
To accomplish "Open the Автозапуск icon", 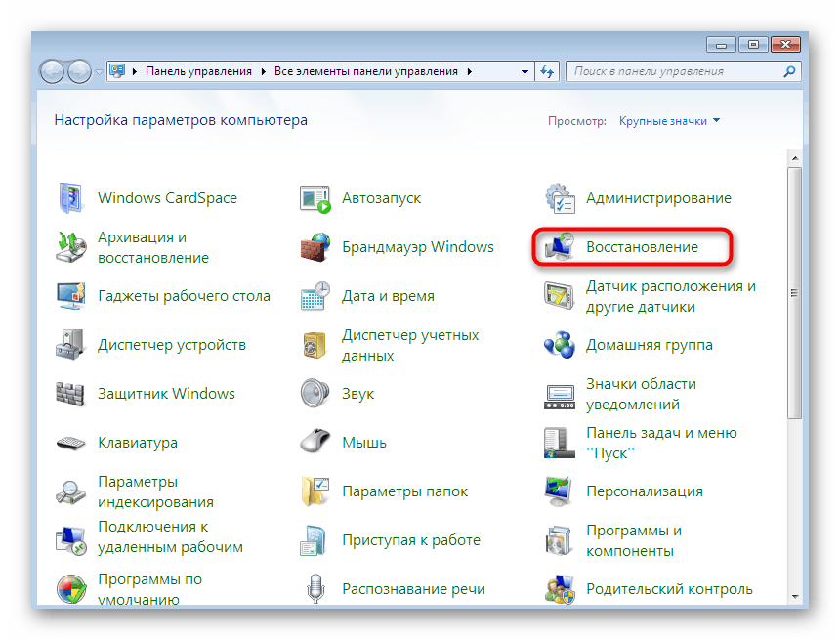I will [315, 199].
